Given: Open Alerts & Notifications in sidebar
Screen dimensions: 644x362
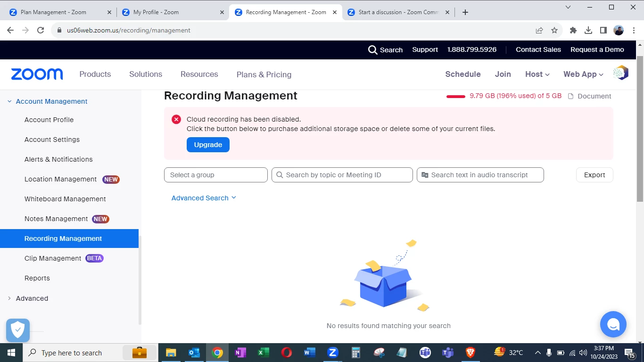Looking at the screenshot, I should click(58, 159).
